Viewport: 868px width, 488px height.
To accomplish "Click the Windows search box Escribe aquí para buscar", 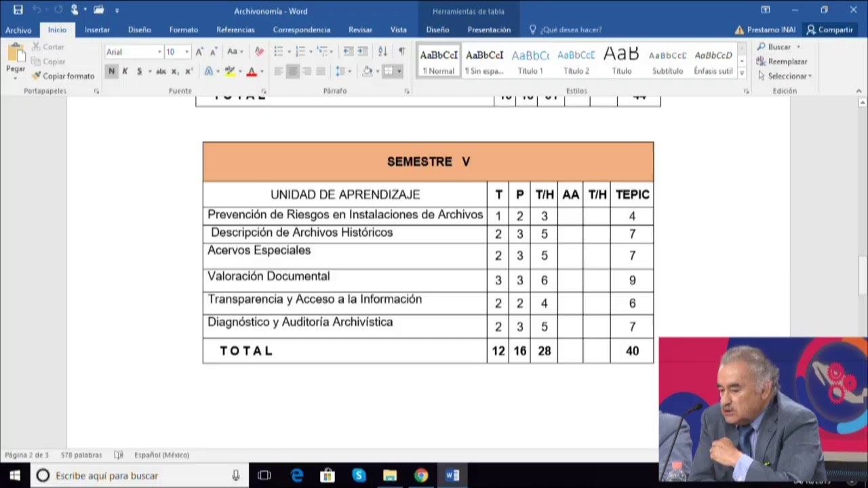I will [x=139, y=476].
